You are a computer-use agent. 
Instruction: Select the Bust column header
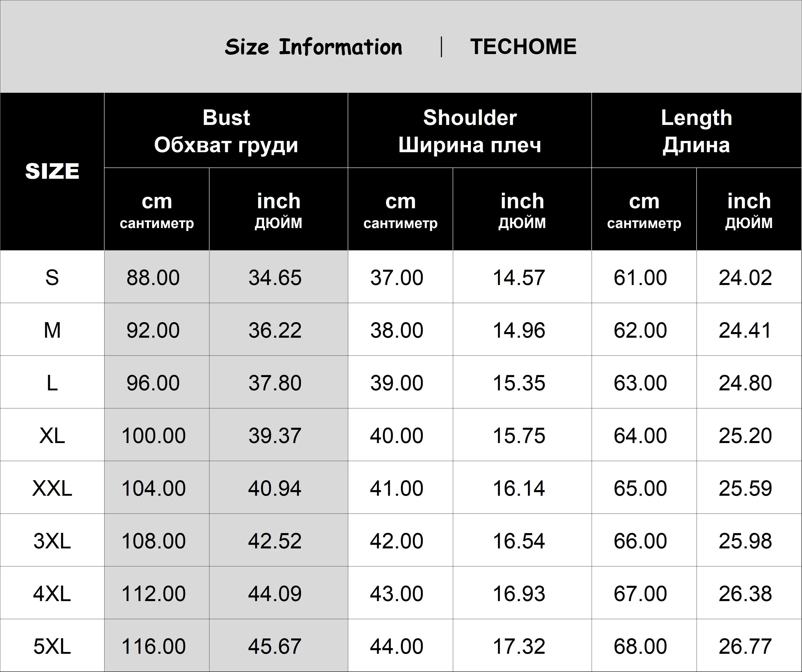coord(226,131)
